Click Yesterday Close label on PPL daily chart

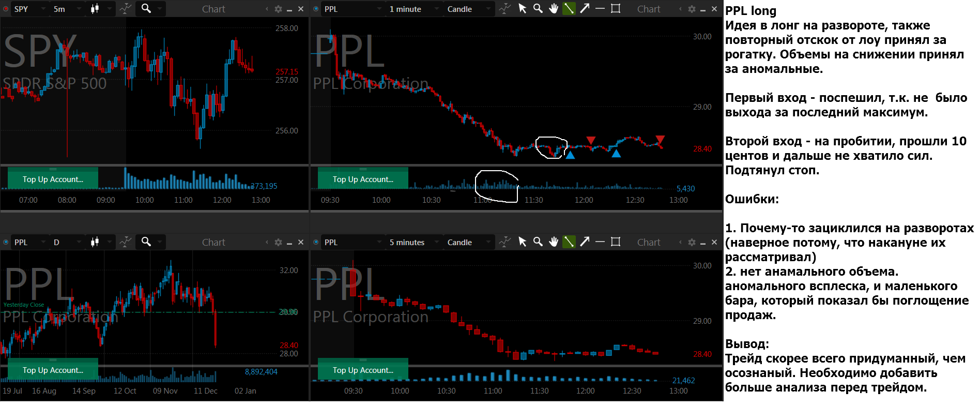[x=24, y=305]
